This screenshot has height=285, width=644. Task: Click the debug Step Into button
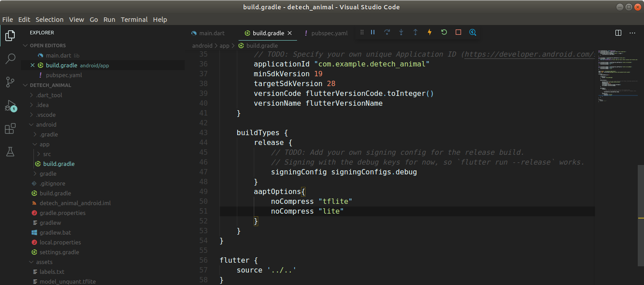[401, 33]
